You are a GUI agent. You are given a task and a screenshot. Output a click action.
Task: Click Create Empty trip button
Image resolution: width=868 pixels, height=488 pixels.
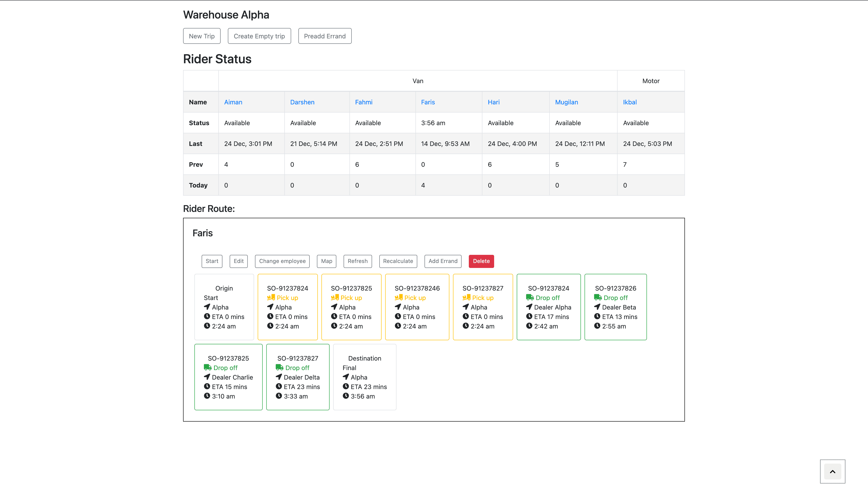259,36
